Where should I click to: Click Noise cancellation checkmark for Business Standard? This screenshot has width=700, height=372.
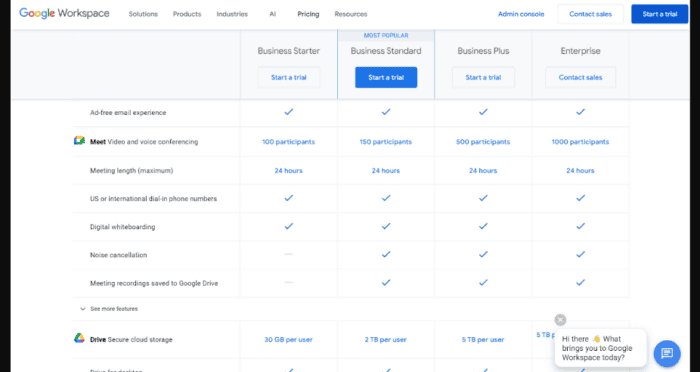pyautogui.click(x=386, y=254)
